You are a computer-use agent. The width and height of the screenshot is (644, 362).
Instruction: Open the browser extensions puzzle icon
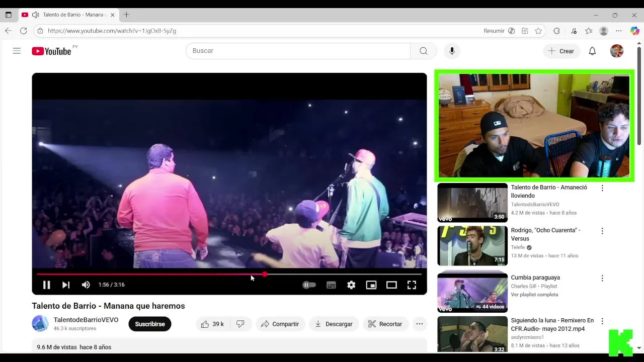[x=556, y=31]
